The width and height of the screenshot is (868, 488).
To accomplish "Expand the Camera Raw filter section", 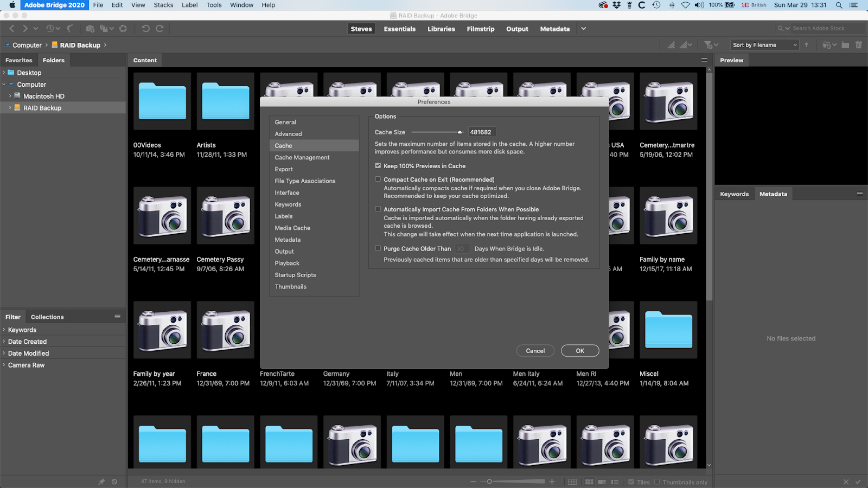I will click(x=4, y=365).
